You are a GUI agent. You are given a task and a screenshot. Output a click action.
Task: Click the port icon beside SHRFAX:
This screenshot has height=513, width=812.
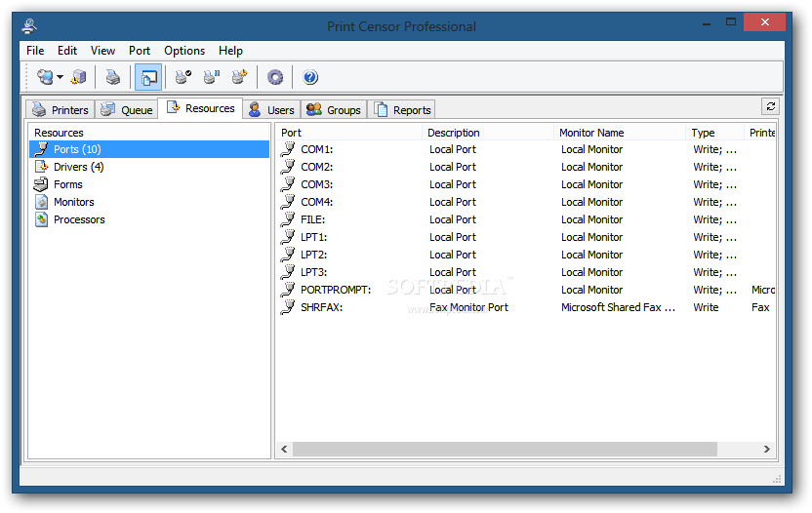pos(287,307)
